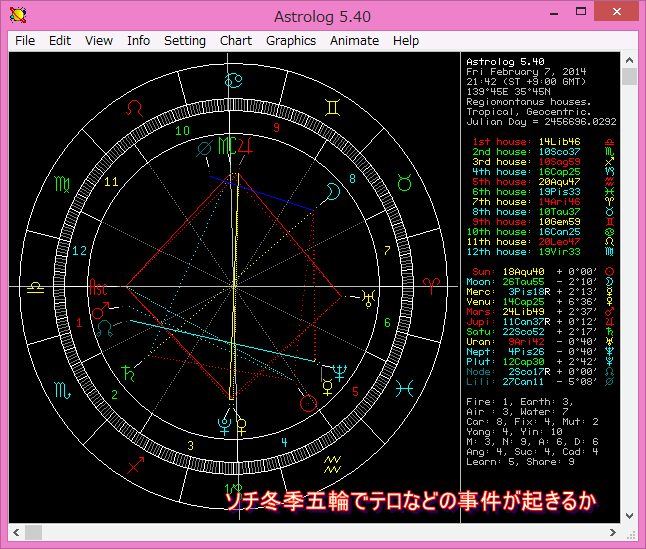Image resolution: width=646 pixels, height=549 pixels.
Task: Click the red Sun symbol in the chart
Action: pyautogui.click(x=308, y=404)
